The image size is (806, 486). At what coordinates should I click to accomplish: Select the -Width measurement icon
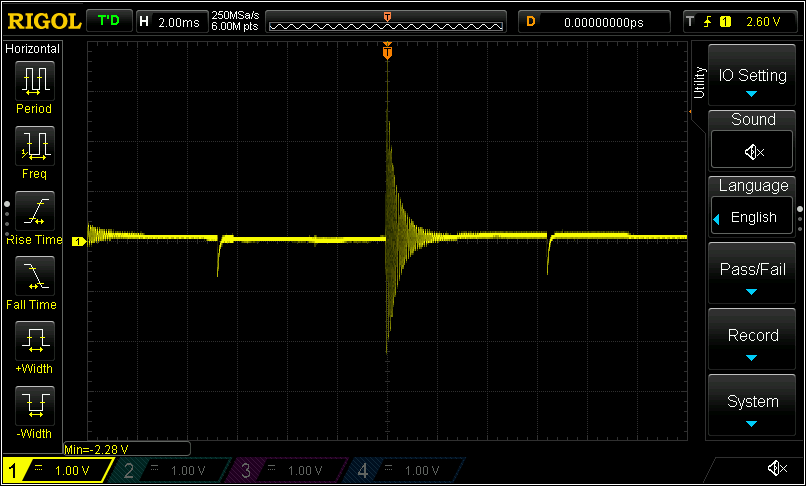click(x=34, y=406)
